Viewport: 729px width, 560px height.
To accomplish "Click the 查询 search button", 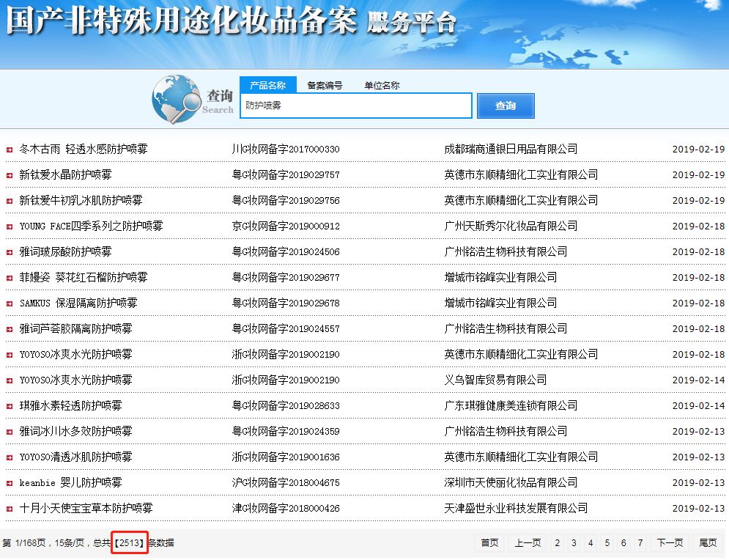I will coord(506,106).
